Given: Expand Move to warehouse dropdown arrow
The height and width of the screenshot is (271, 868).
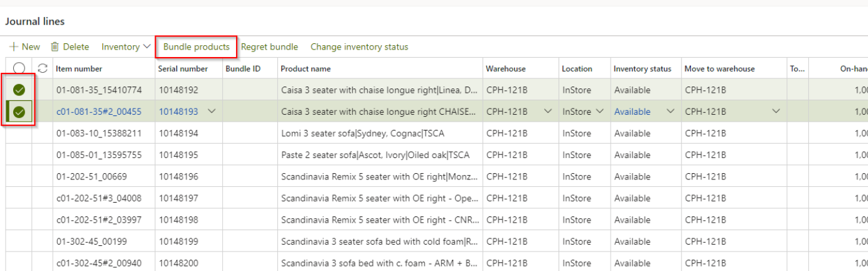Looking at the screenshot, I should click(776, 112).
